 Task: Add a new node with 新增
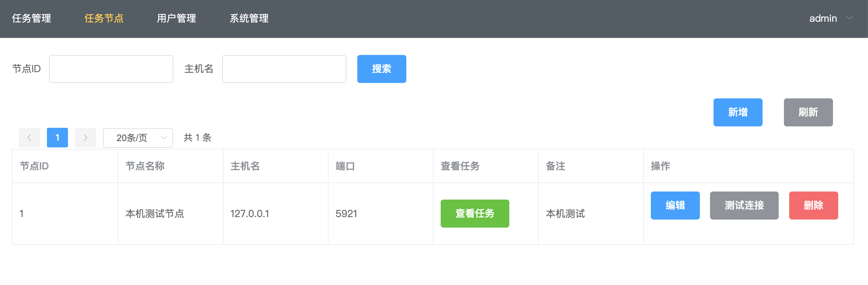click(738, 112)
